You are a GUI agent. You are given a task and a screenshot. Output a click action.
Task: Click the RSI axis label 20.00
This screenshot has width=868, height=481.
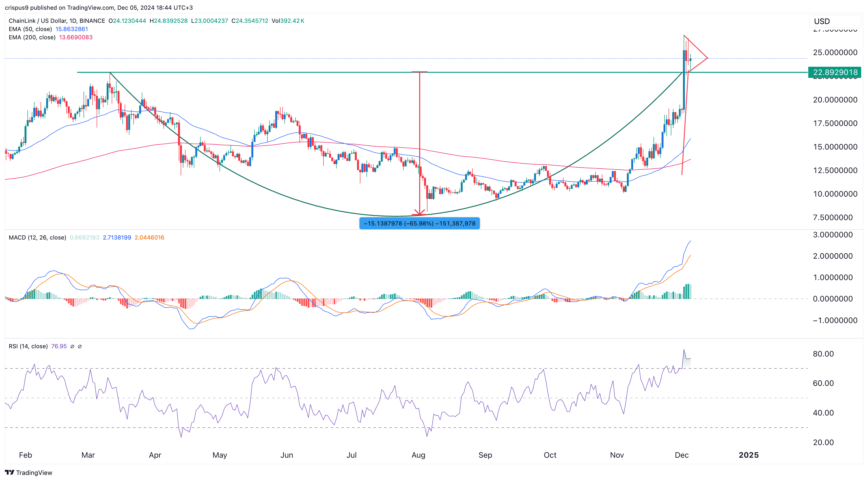(824, 443)
